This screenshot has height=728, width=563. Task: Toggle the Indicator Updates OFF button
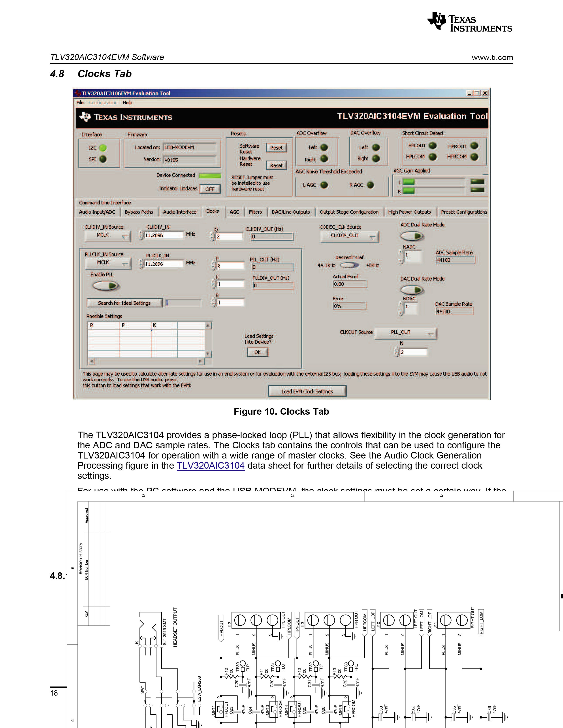tap(210, 189)
